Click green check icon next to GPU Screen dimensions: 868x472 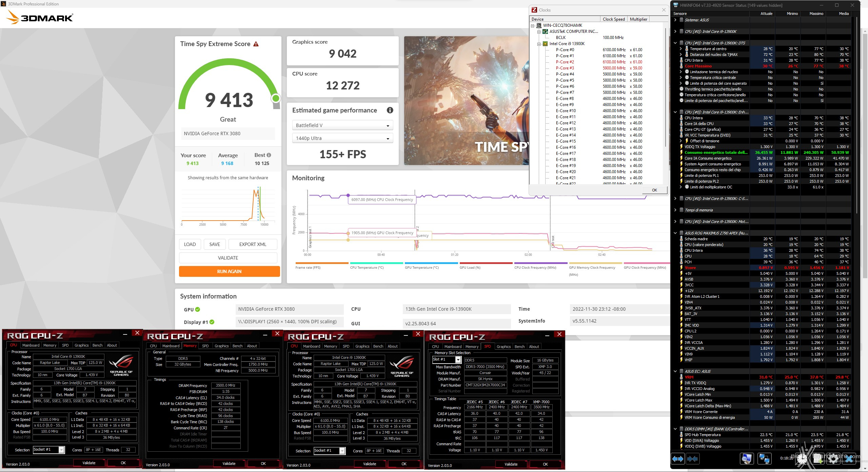click(x=198, y=309)
